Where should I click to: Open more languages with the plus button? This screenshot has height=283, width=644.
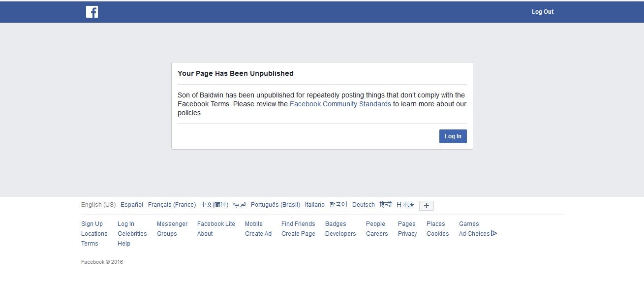427,206
